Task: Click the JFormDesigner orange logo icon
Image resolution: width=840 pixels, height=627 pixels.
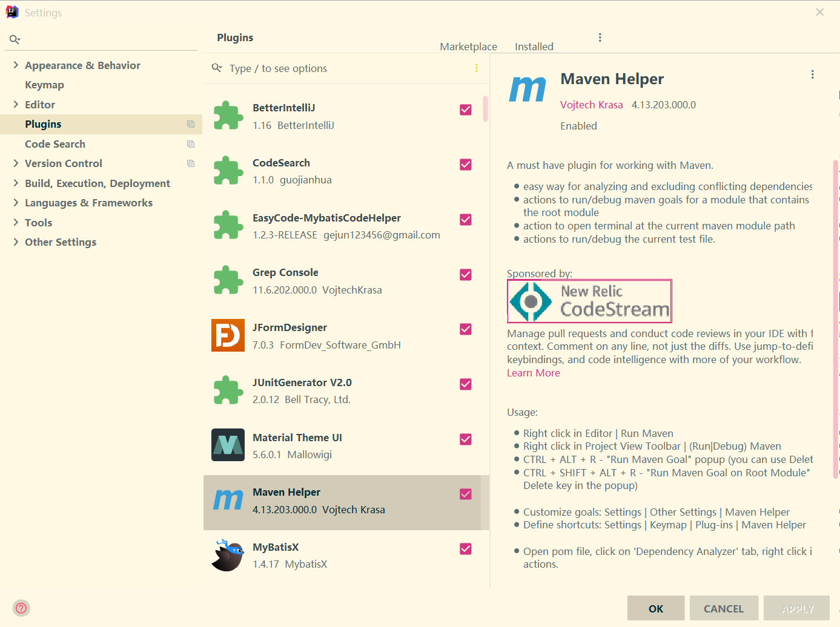Action: (228, 335)
